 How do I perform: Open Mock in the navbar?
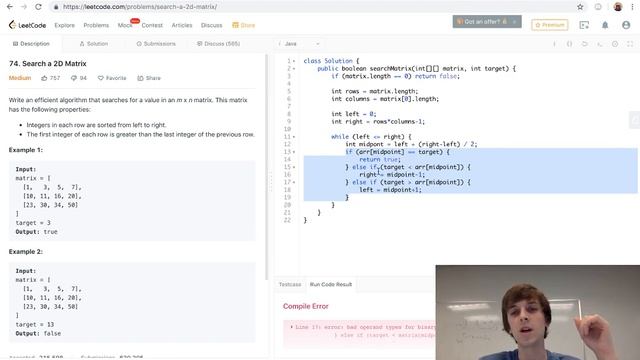click(125, 25)
